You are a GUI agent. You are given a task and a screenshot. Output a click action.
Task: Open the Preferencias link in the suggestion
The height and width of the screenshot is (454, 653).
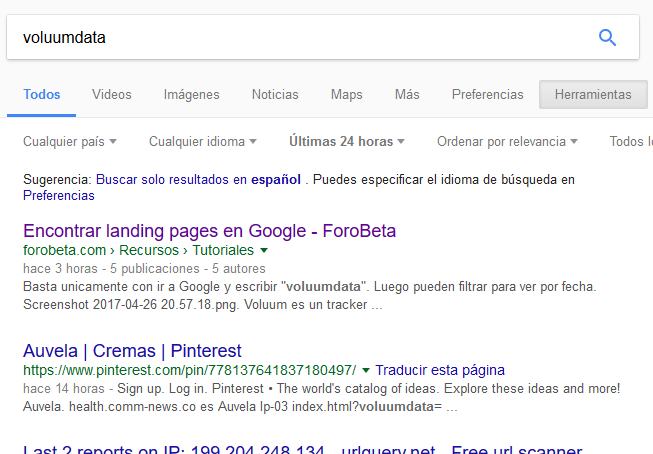pos(59,195)
